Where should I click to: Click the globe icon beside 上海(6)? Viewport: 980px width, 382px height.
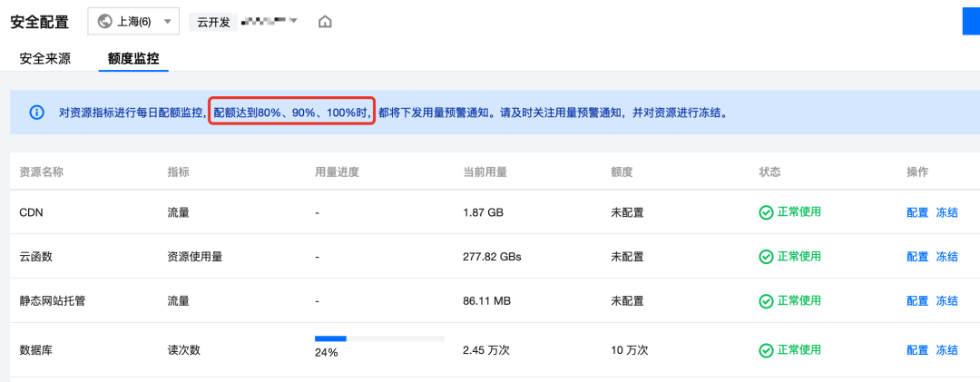click(x=104, y=22)
